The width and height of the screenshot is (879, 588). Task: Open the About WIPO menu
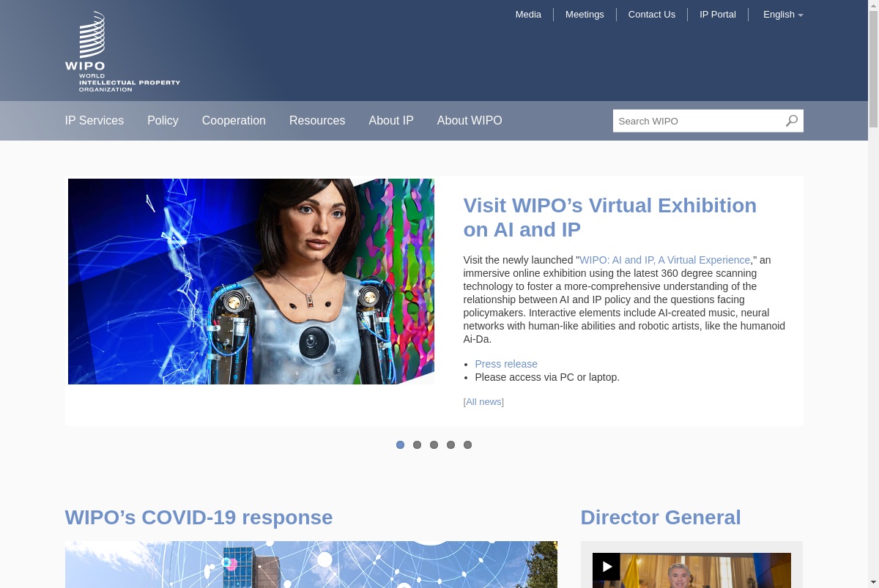(470, 121)
